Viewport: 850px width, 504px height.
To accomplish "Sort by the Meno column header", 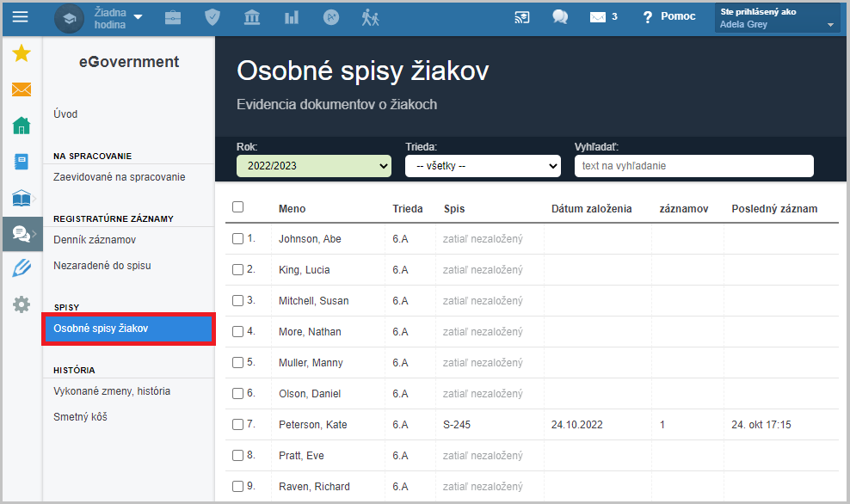I will pos(293,209).
